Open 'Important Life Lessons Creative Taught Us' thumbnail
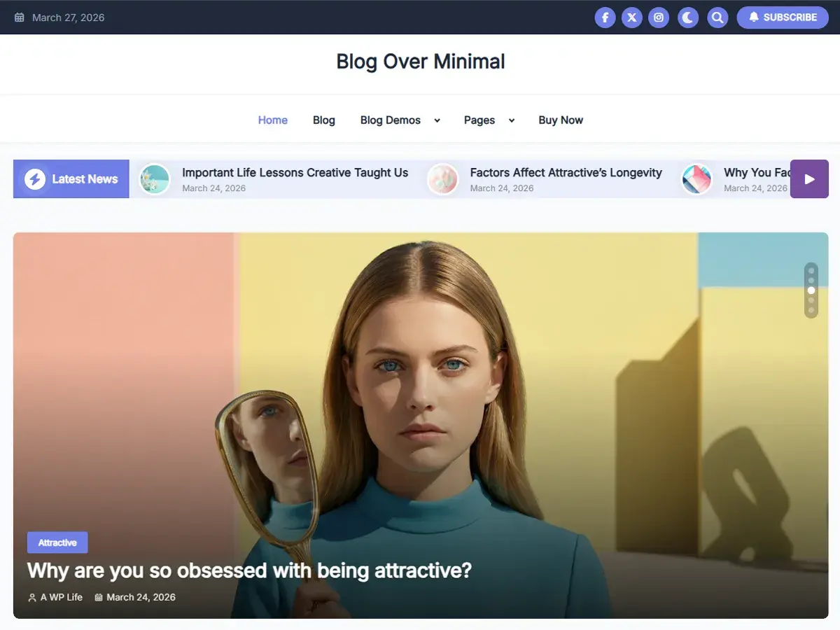Image resolution: width=840 pixels, height=630 pixels. pyautogui.click(x=155, y=179)
